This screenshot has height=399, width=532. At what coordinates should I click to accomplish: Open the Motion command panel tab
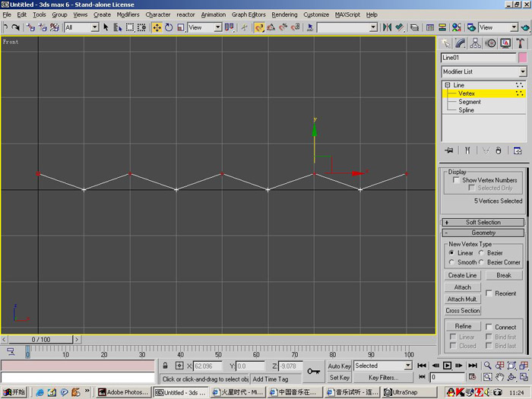pos(490,43)
